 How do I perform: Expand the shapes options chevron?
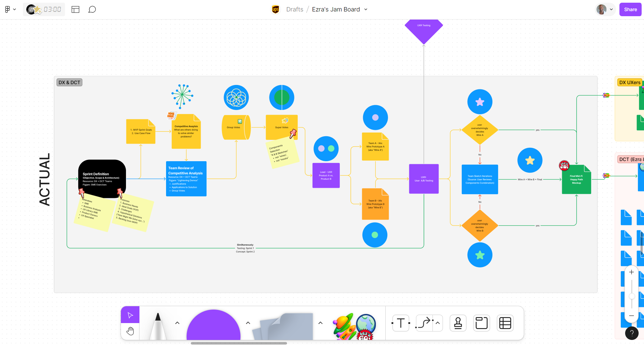point(248,323)
